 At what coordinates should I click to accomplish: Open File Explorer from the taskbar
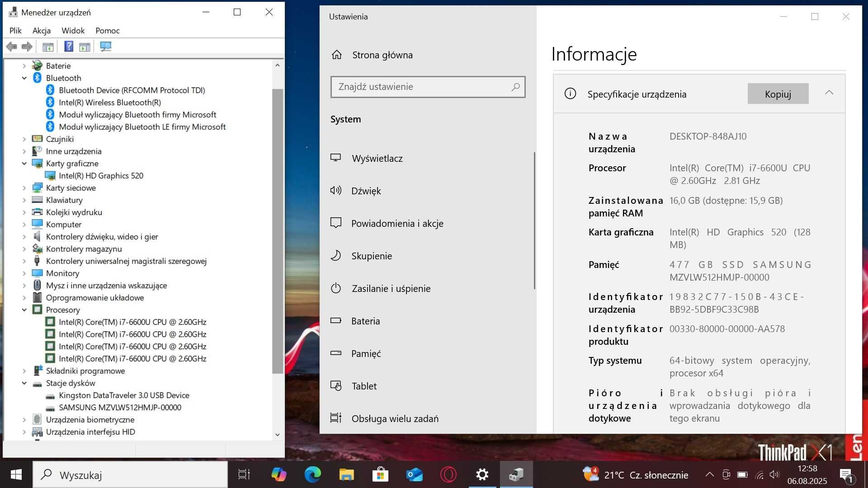click(346, 474)
